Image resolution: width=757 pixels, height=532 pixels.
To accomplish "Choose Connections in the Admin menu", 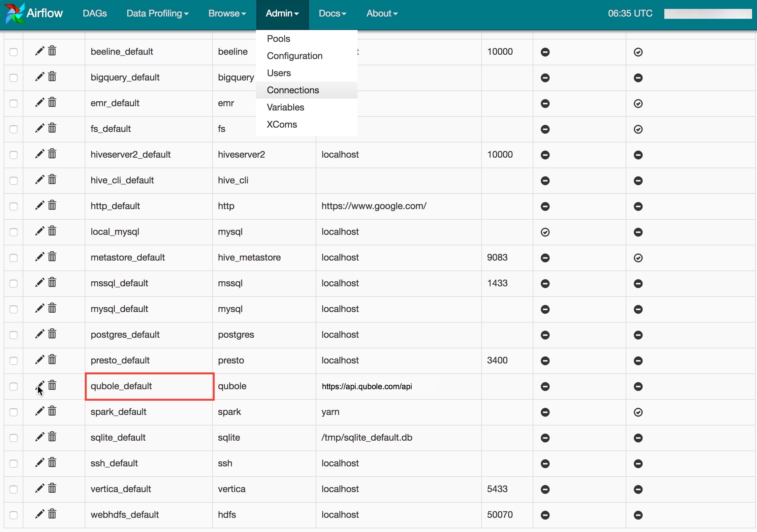I will point(307,90).
